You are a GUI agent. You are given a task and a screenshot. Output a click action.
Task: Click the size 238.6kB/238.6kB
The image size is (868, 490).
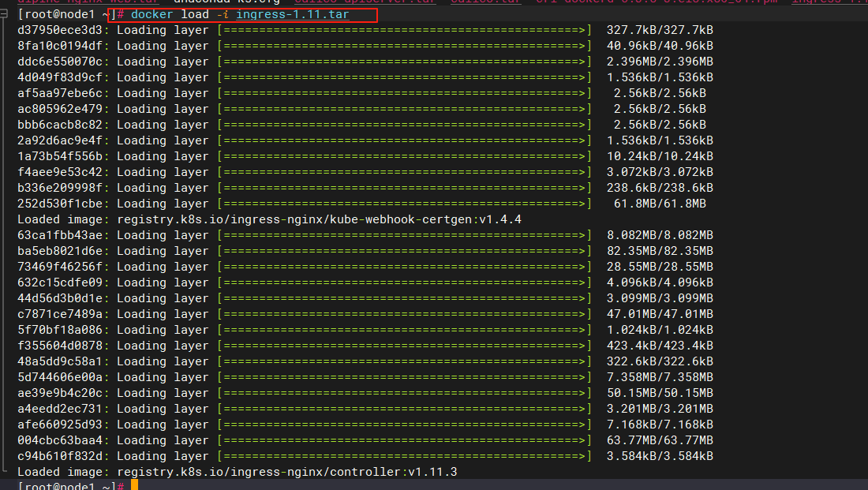point(660,188)
